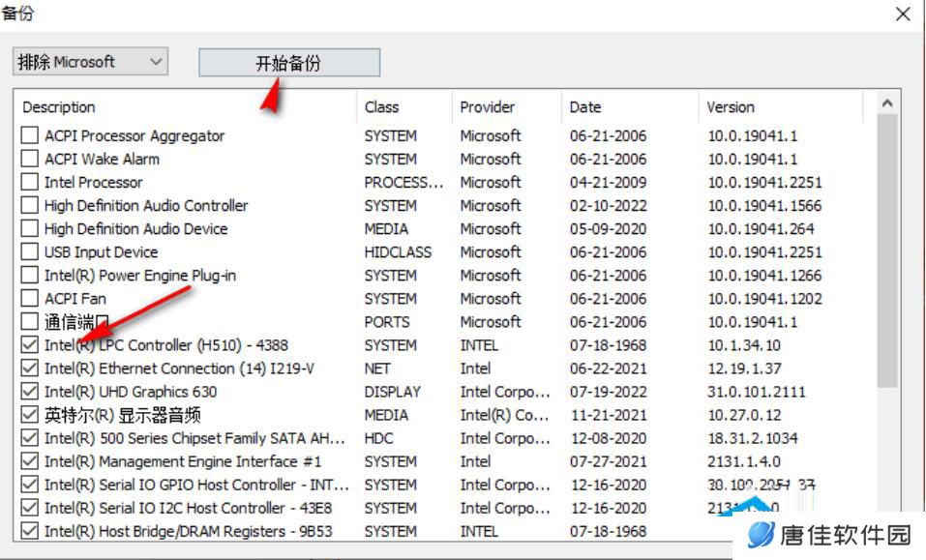
Task: Select Intel(R) UHD Graphics 630 text
Action: click(x=131, y=392)
